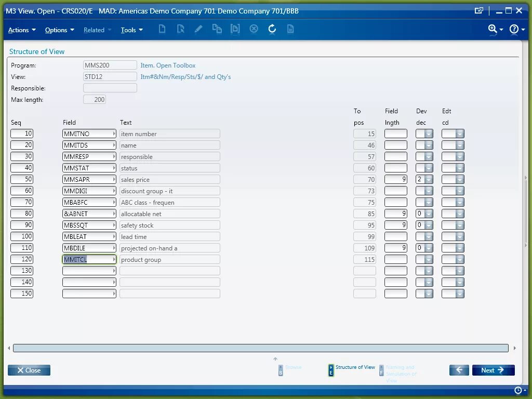The height and width of the screenshot is (399, 532).
Task: Click the Next button
Action: [494, 370]
